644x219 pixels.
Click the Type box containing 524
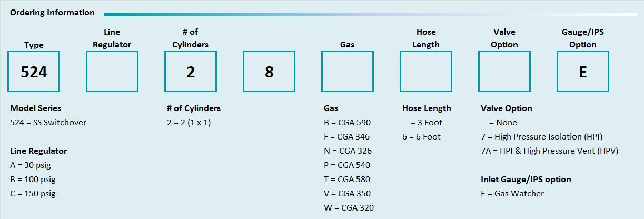(34, 72)
